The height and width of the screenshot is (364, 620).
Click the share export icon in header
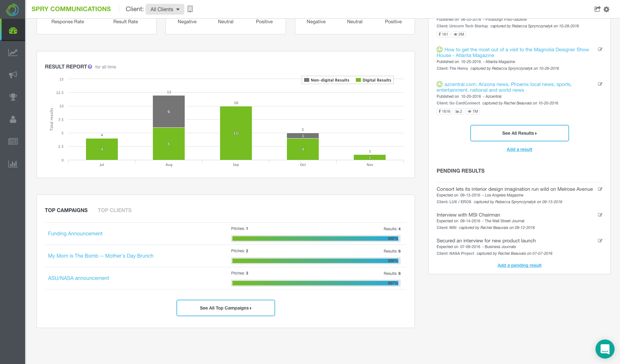coord(597,9)
